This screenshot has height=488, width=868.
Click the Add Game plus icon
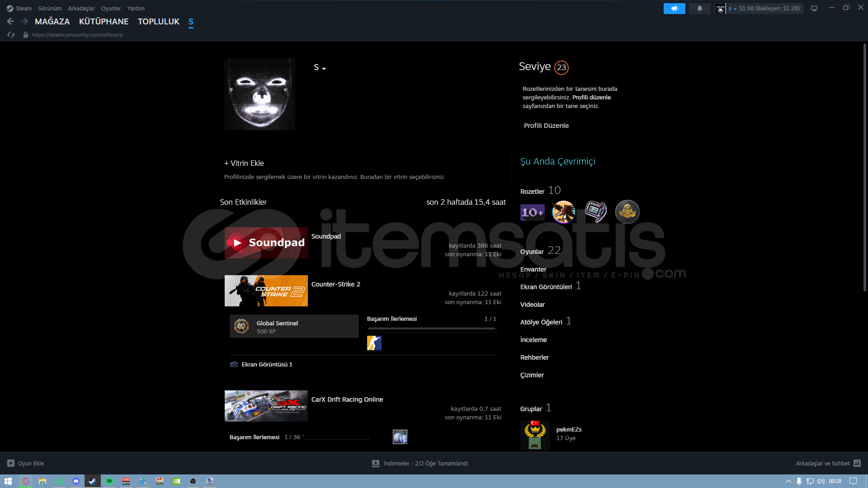[11, 463]
